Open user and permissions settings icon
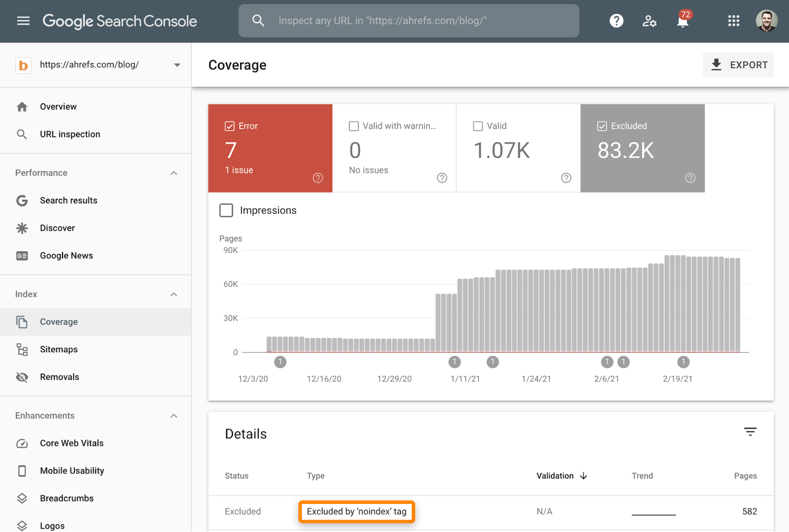The height and width of the screenshot is (532, 789). click(649, 21)
